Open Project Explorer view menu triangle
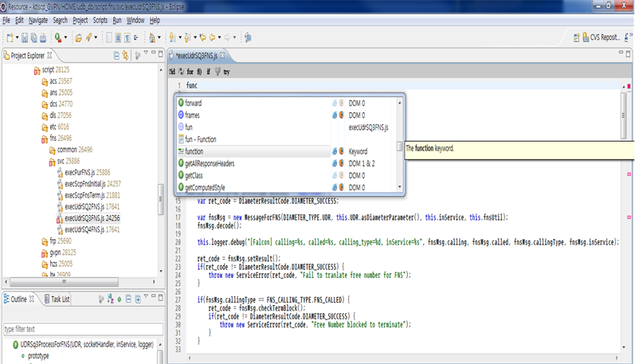This screenshot has width=635, height=364. [146, 53]
